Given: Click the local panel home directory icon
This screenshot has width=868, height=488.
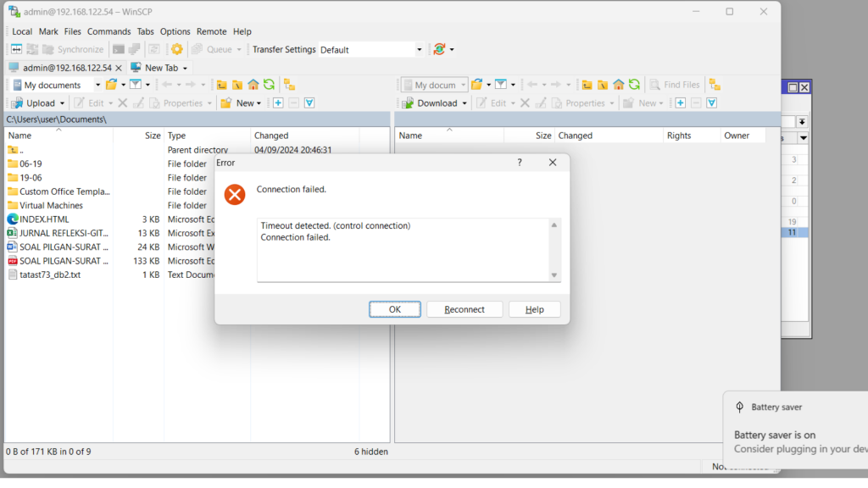Looking at the screenshot, I should pos(253,85).
